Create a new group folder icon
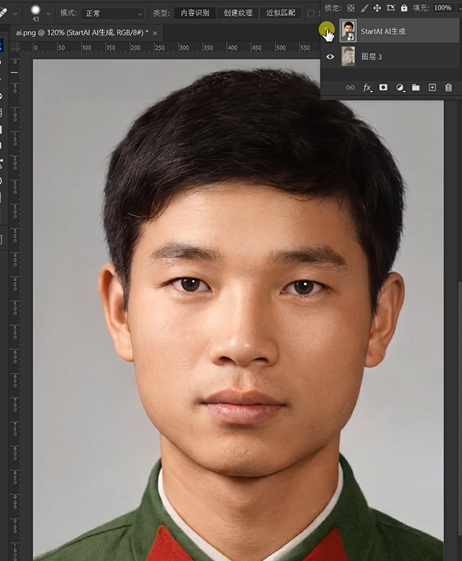462x561 pixels. [x=416, y=88]
